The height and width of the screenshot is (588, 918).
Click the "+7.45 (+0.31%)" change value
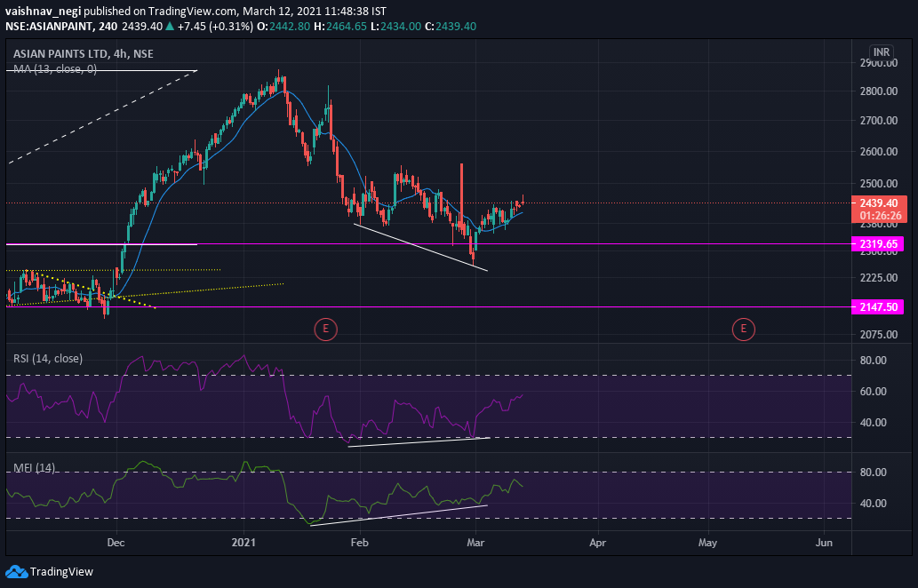215,27
